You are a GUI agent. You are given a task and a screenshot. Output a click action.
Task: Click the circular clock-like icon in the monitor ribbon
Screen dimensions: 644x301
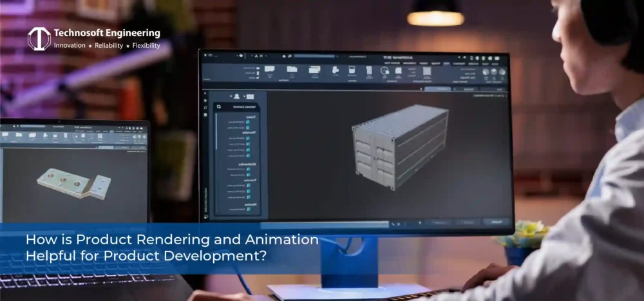tap(384, 71)
